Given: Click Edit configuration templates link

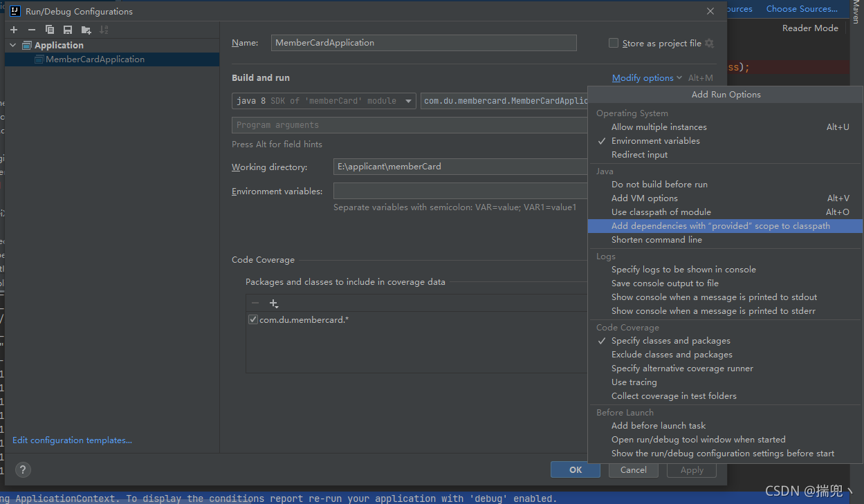Looking at the screenshot, I should coord(72,440).
